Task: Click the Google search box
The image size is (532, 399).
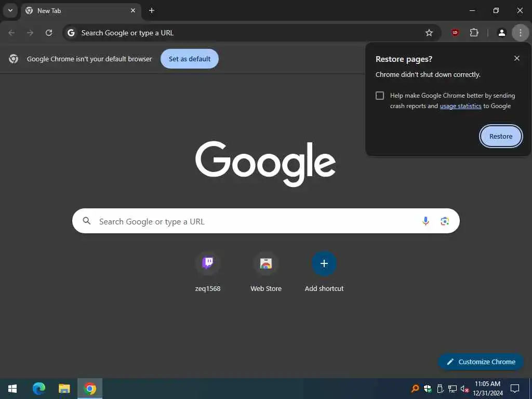Action: click(265, 221)
